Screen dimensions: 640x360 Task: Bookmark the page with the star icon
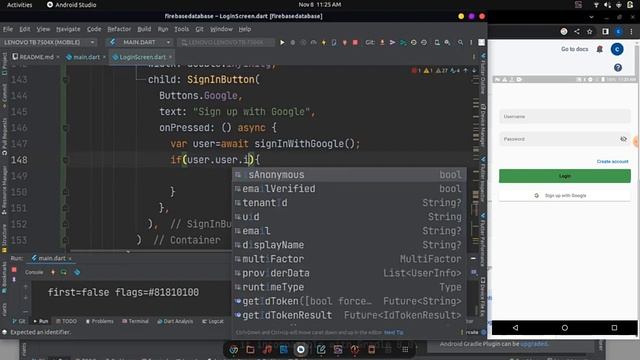(589, 31)
